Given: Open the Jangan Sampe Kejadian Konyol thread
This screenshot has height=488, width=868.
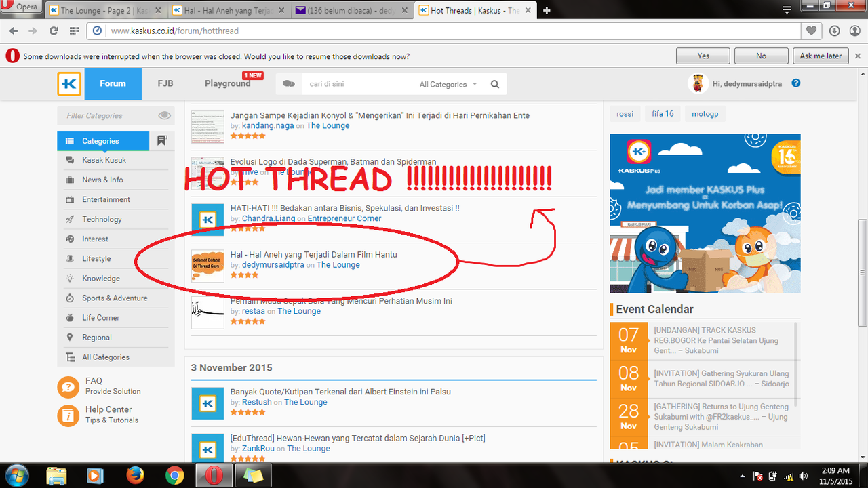Looking at the screenshot, I should [x=380, y=115].
